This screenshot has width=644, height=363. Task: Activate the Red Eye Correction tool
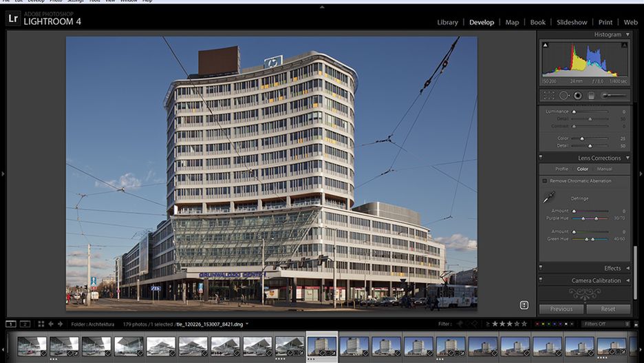[x=578, y=96]
